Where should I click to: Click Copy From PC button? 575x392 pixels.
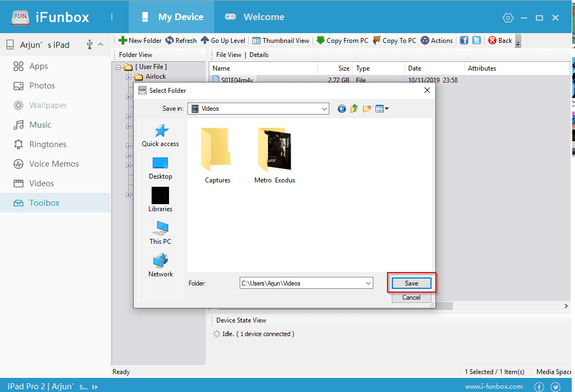pyautogui.click(x=342, y=40)
